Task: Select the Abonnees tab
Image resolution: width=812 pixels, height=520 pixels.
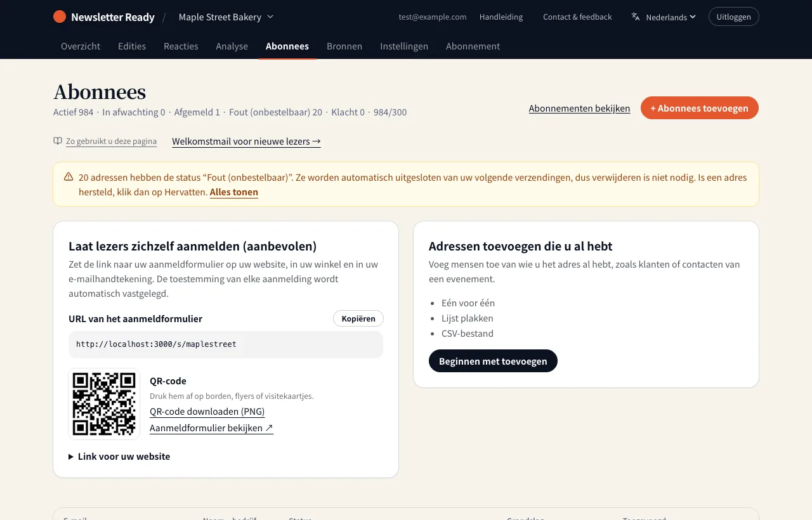Action: [287, 46]
